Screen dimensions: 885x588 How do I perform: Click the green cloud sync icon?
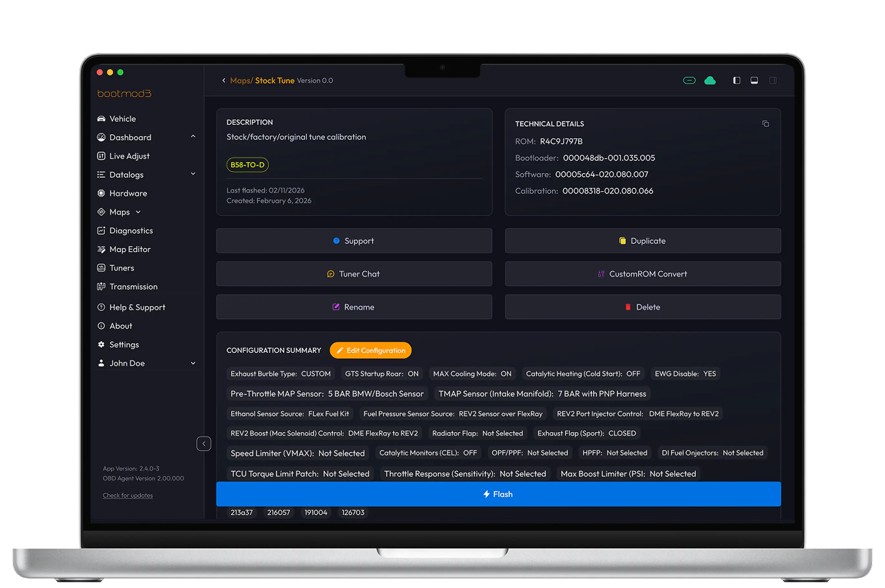(710, 81)
